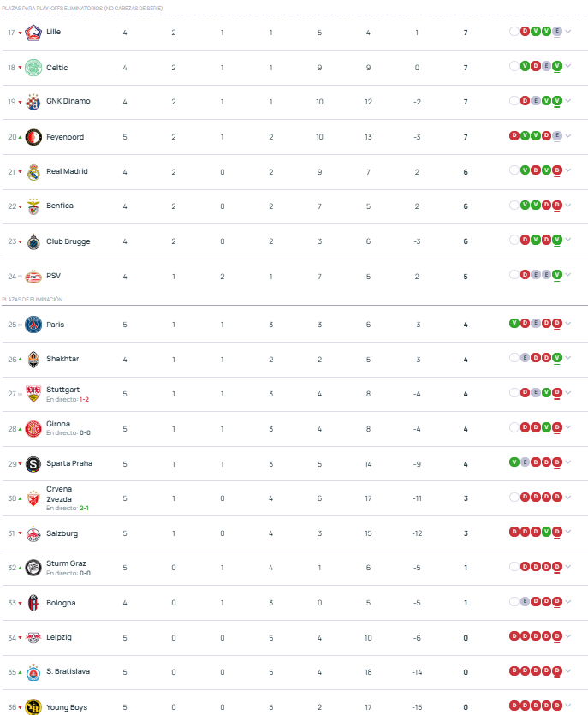Click the Paris club logo

pyautogui.click(x=33, y=325)
